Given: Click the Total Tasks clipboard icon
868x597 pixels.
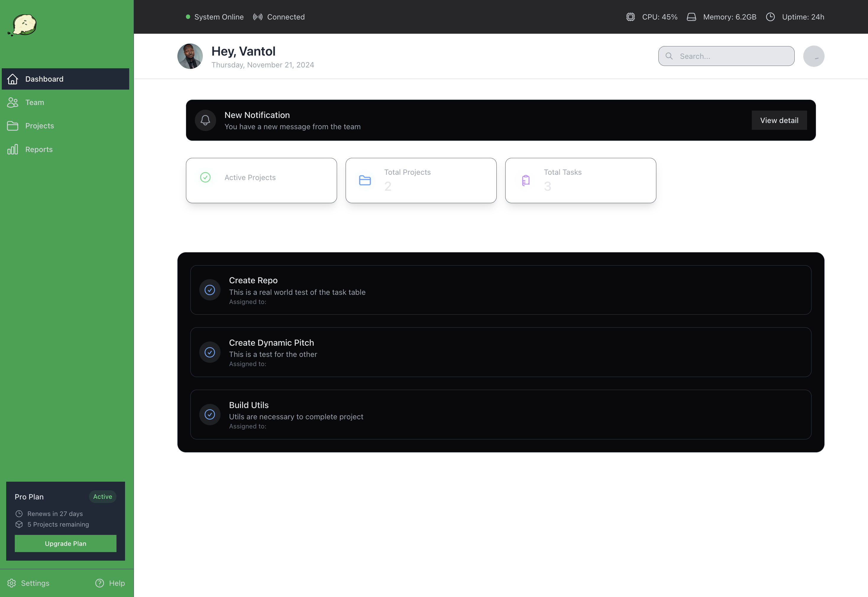Looking at the screenshot, I should (x=525, y=180).
